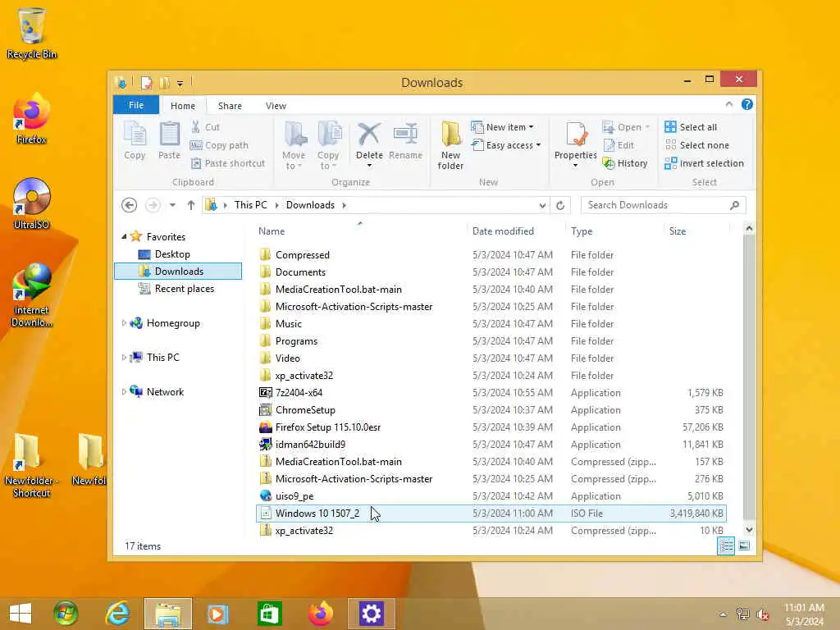Click This PC in the address bar
Image resolution: width=840 pixels, height=630 pixels.
(x=250, y=205)
